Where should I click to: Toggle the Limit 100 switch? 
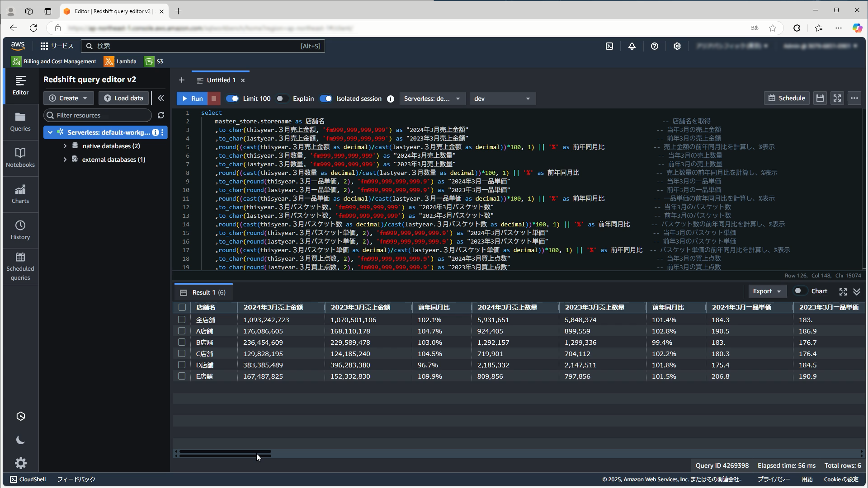232,99
